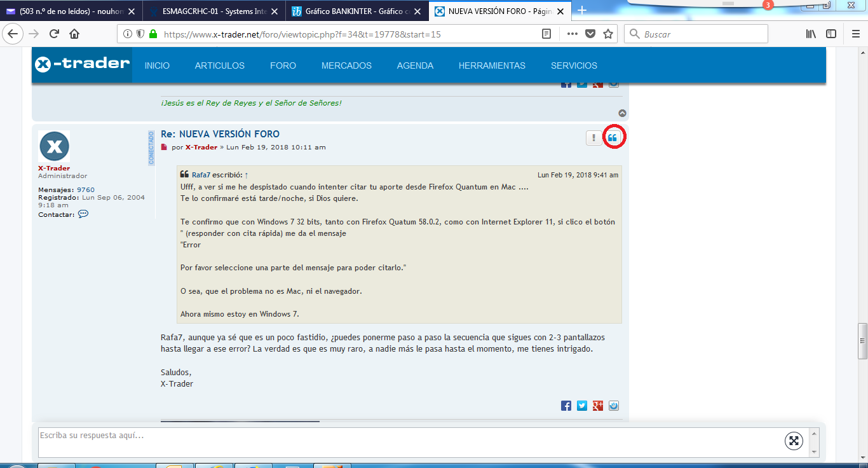Screen dimensions: 868x468
Task: Click 'Rafa7' link in the quoted block
Action: [x=201, y=175]
